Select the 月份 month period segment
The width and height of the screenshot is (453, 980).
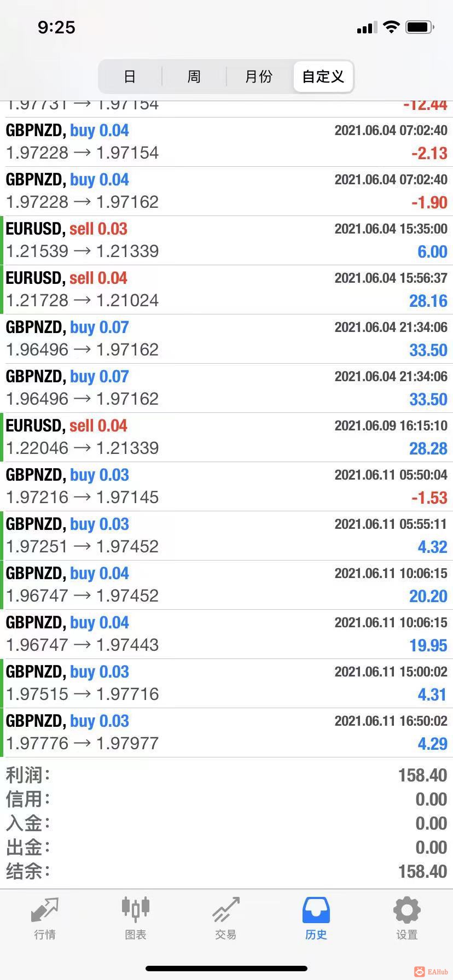click(x=259, y=77)
